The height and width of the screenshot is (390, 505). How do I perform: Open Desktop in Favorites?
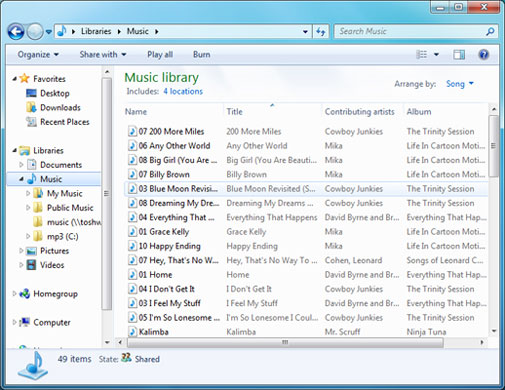(55, 93)
